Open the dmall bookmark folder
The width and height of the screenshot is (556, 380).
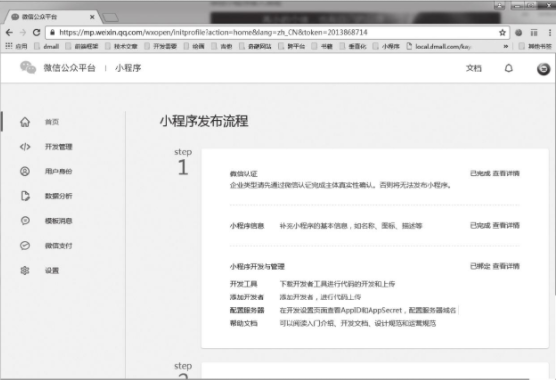coord(46,46)
